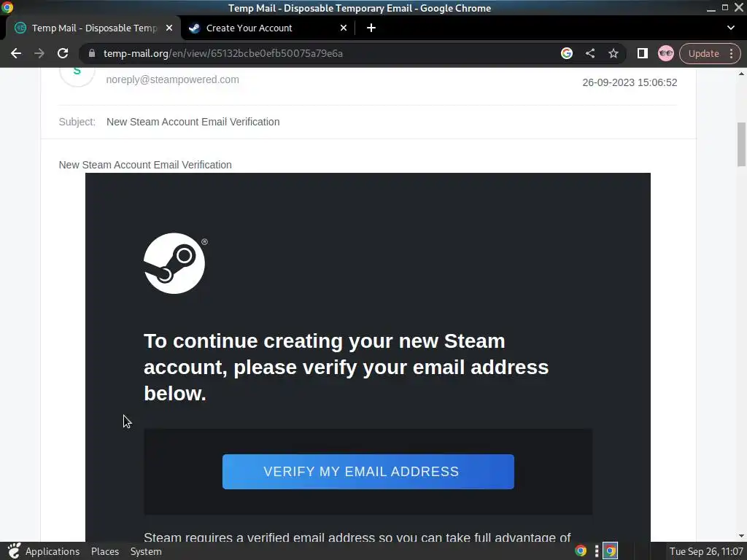
Task: Open the Places menu
Action: tap(105, 551)
